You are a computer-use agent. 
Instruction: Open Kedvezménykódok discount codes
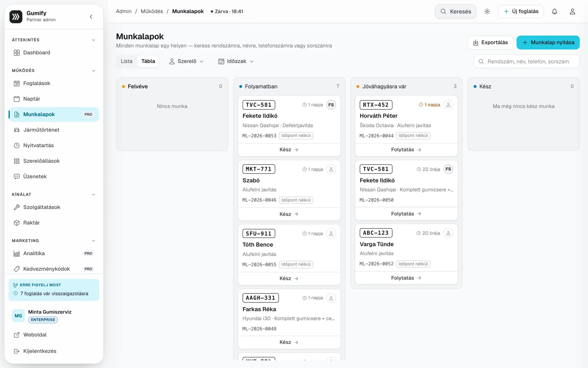(54, 269)
